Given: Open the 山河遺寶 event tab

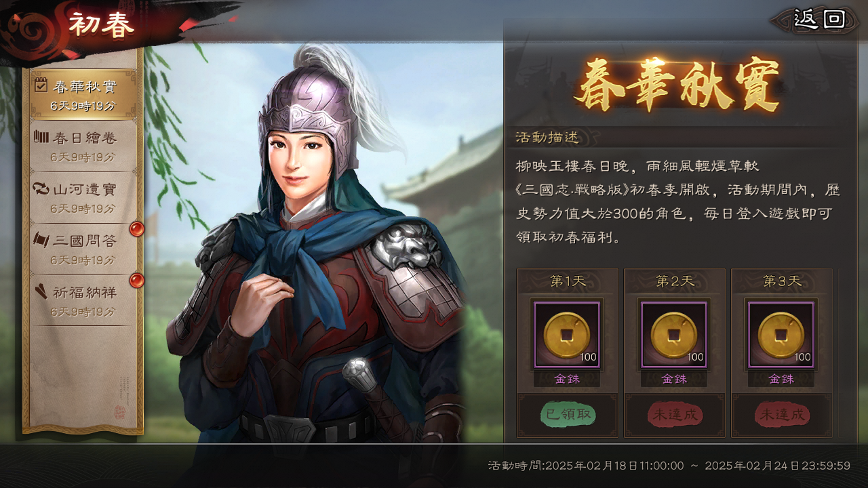Looking at the screenshot, I should [83, 198].
